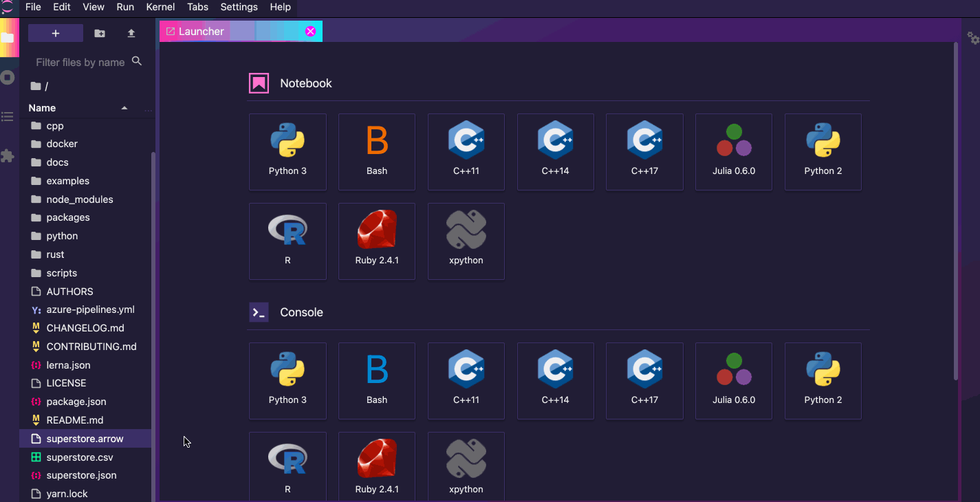Open the running kernels sidebar panel
This screenshot has height=502, width=980.
8,77
